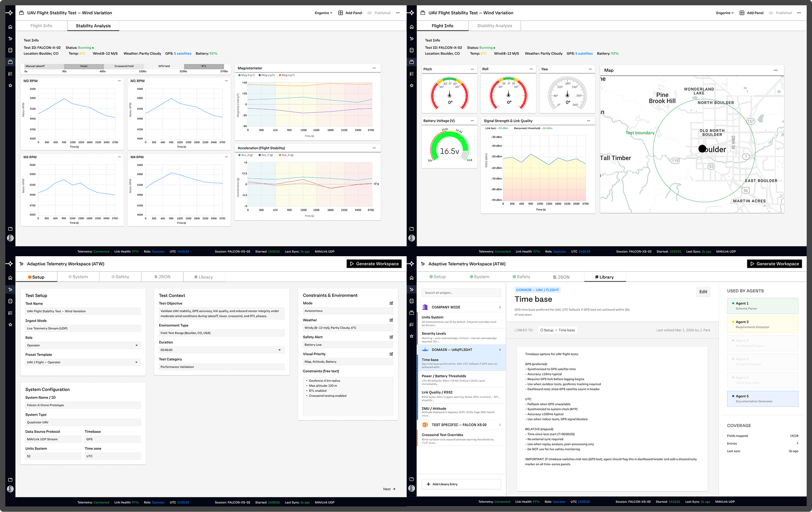Viewport: 812px width, 512px height.
Task: Toggle Acc_X series in Acceleration legend
Action: tap(287, 155)
